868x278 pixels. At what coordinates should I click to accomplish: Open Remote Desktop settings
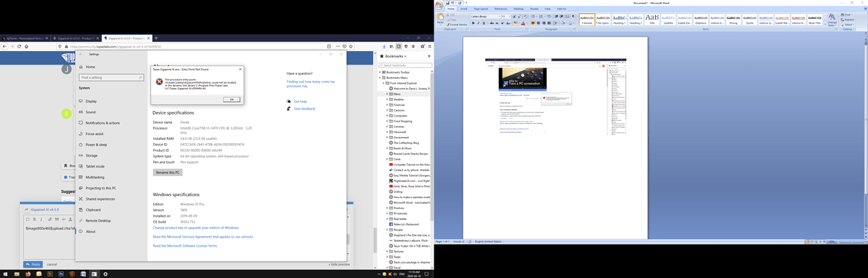click(98, 221)
